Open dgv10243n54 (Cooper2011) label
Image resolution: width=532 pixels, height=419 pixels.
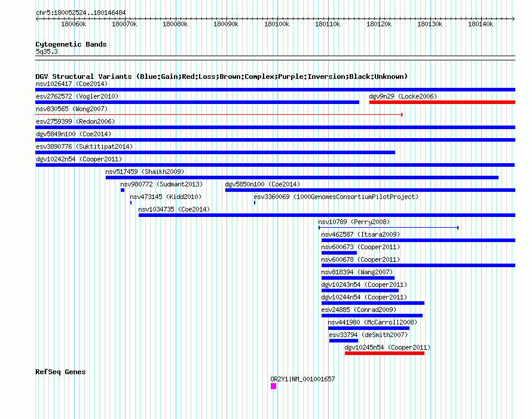pyautogui.click(x=364, y=285)
